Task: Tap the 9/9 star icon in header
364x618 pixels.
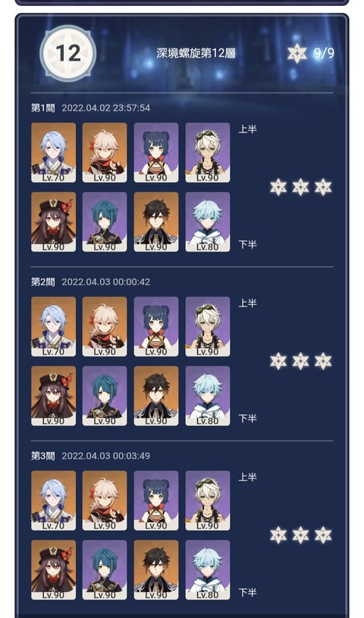Action: tap(297, 53)
